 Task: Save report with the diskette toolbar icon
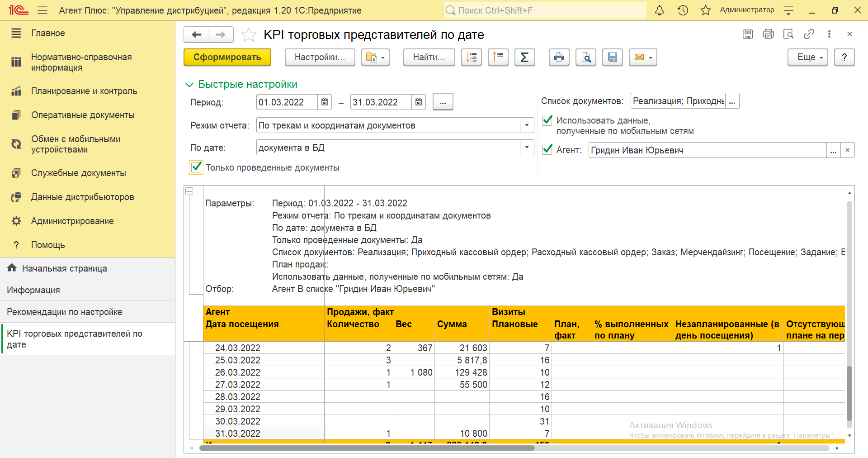pos(613,57)
